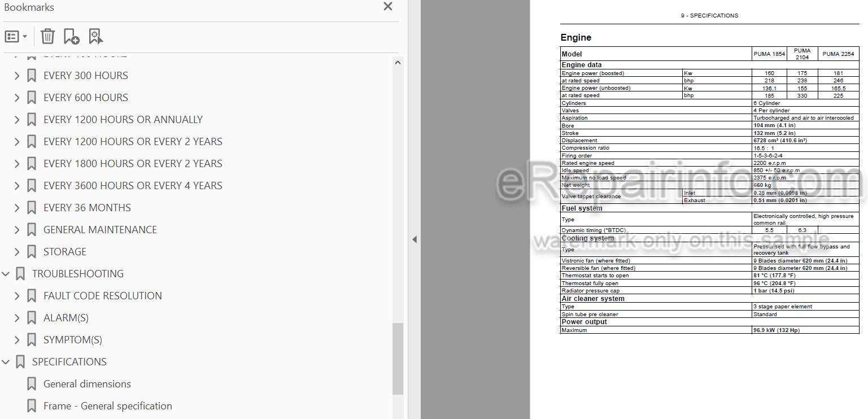Click bookmark icon beside GENERAL MAINTENANCE

click(32, 230)
